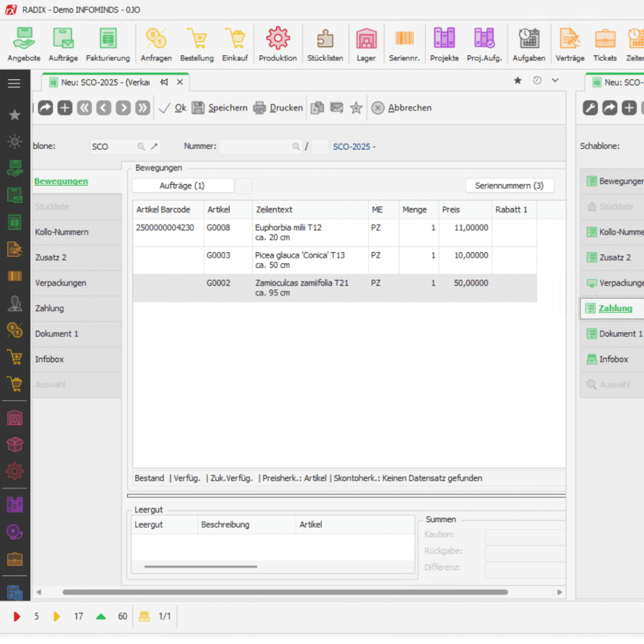
Task: Open the Aufgaben module
Action: (x=528, y=45)
